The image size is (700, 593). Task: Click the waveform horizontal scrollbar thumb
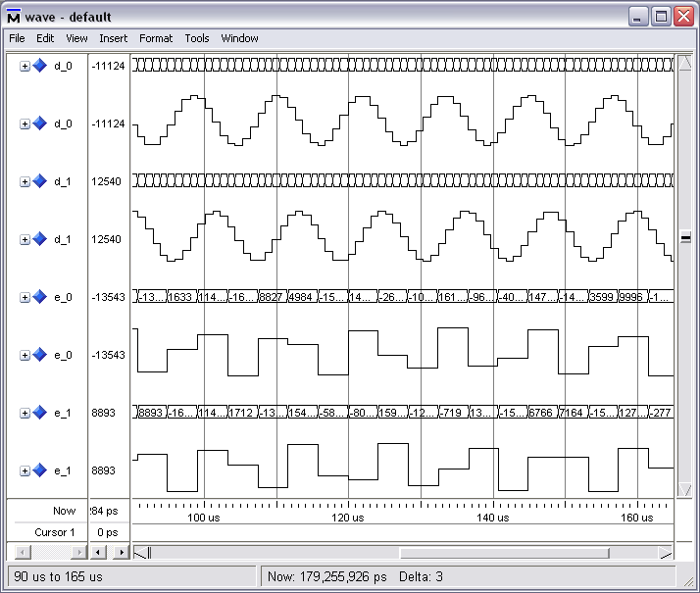pyautogui.click(x=504, y=553)
